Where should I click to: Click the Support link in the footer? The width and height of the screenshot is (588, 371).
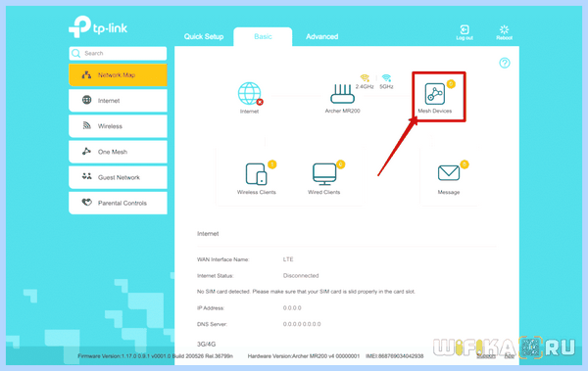(486, 356)
